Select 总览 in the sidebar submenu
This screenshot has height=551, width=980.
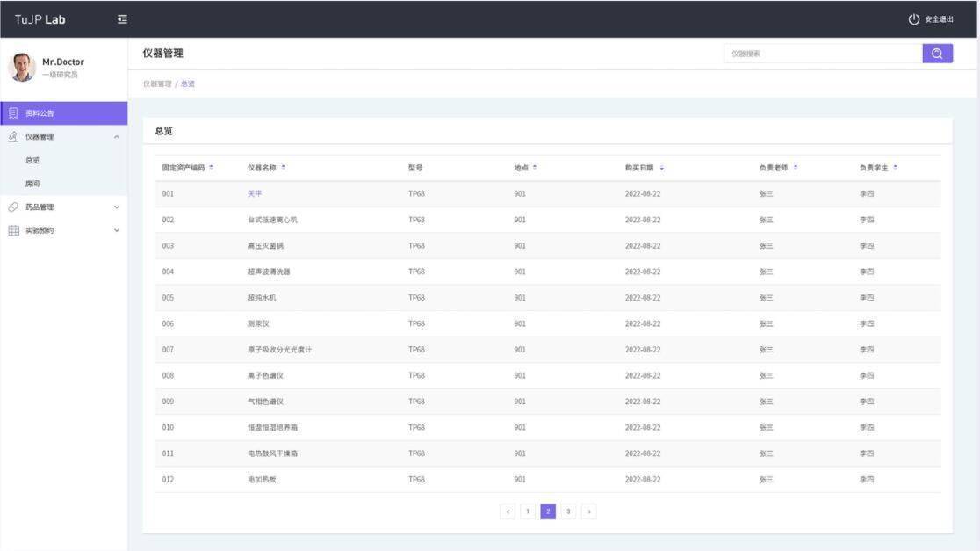point(32,161)
